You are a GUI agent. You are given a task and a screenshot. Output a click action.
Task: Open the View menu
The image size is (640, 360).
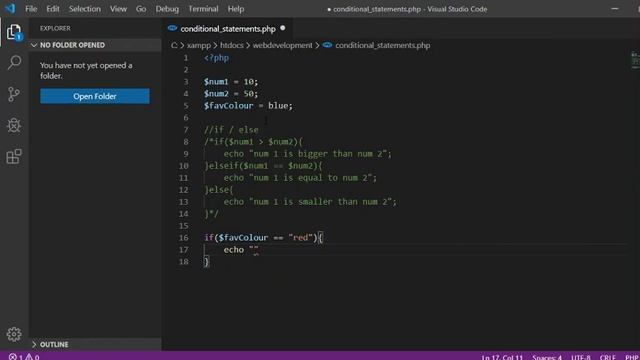[118, 9]
